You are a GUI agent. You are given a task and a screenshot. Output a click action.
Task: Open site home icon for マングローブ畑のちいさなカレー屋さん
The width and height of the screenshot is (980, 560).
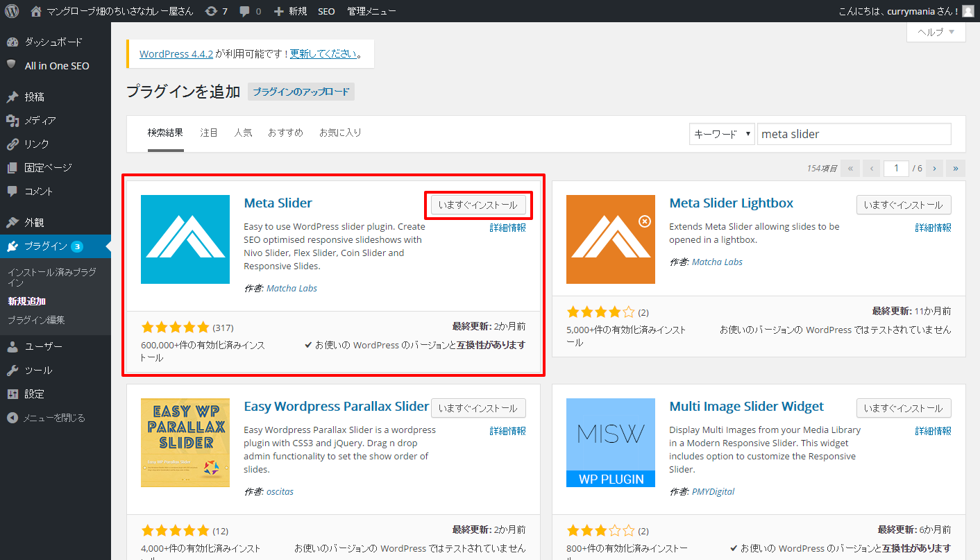[x=36, y=11]
